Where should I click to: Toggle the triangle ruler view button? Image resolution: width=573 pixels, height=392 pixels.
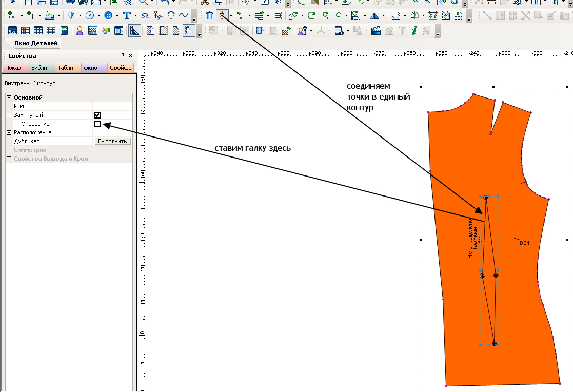point(134,31)
